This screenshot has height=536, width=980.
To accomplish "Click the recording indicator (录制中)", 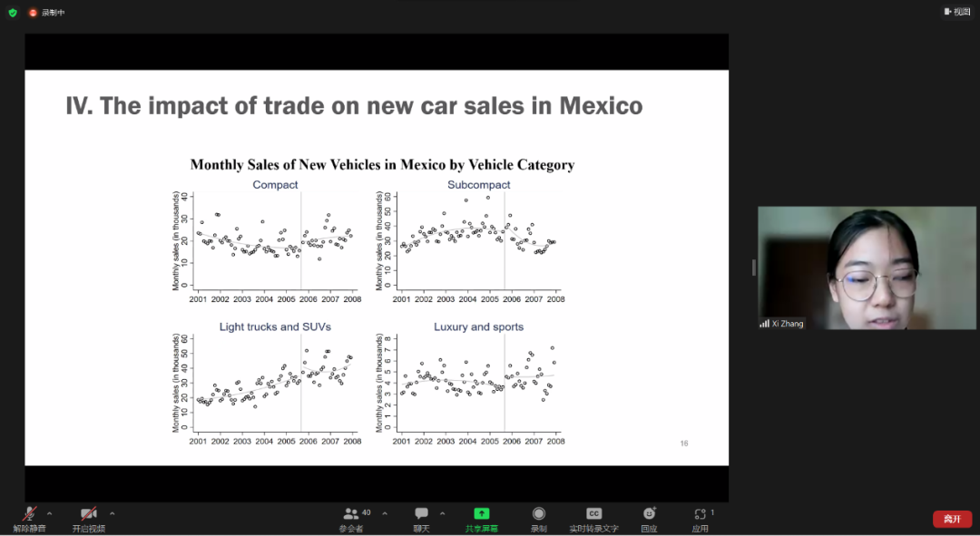I will point(45,13).
